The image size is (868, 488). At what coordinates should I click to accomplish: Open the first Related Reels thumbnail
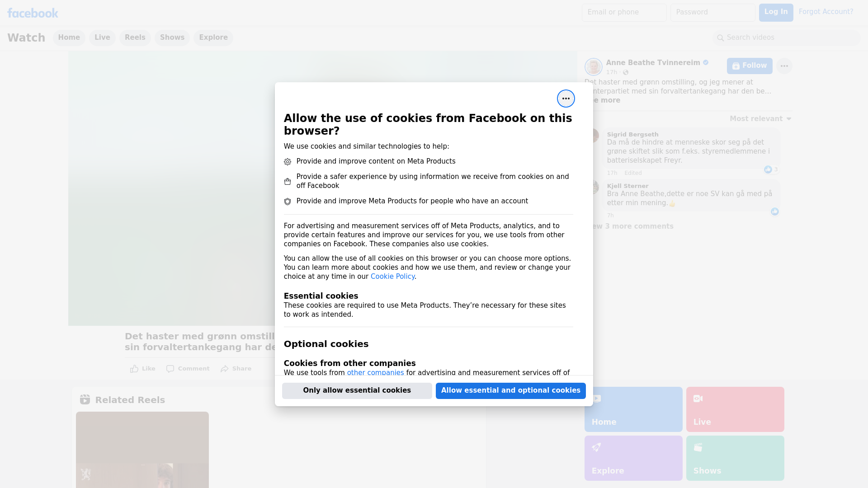tap(142, 450)
